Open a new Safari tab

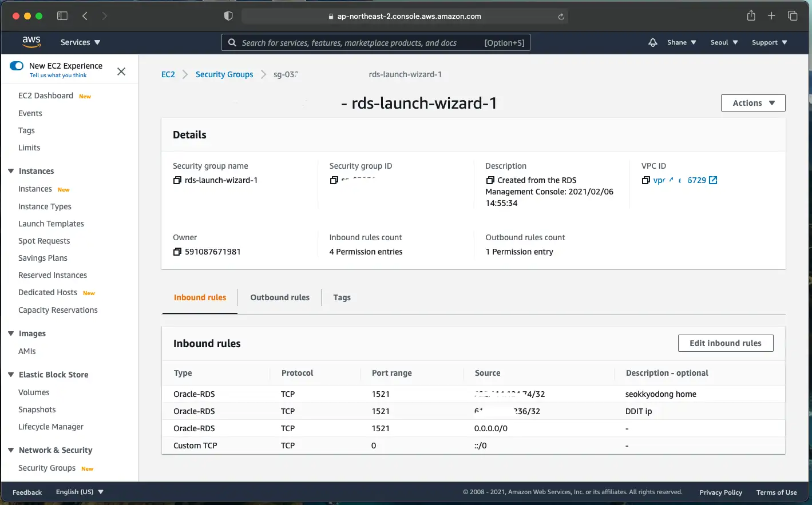[x=771, y=16]
